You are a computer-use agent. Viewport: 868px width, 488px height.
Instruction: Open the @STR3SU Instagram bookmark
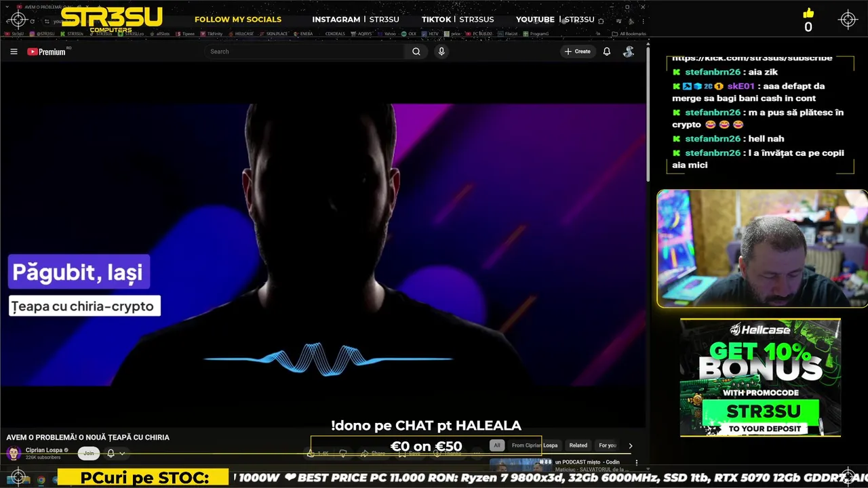(42, 33)
